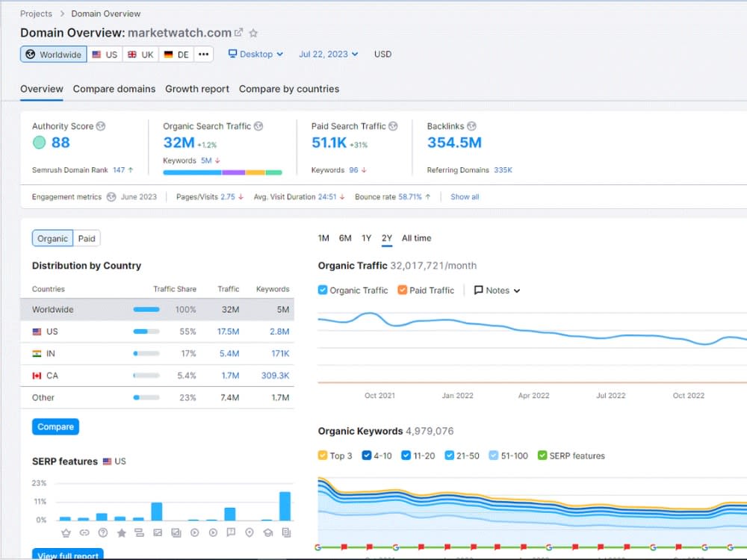Click the Notes flag icon
The width and height of the screenshot is (747, 560).
click(478, 290)
